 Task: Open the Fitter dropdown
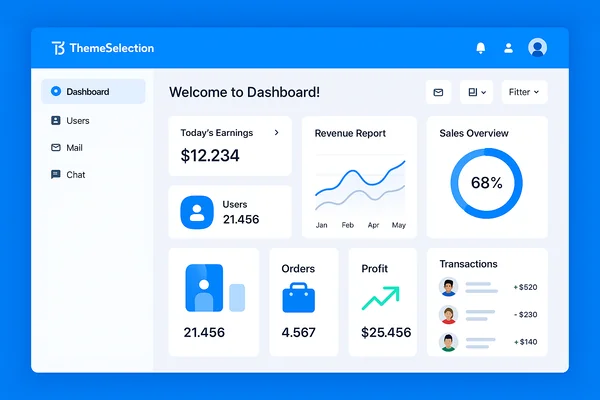click(x=524, y=92)
